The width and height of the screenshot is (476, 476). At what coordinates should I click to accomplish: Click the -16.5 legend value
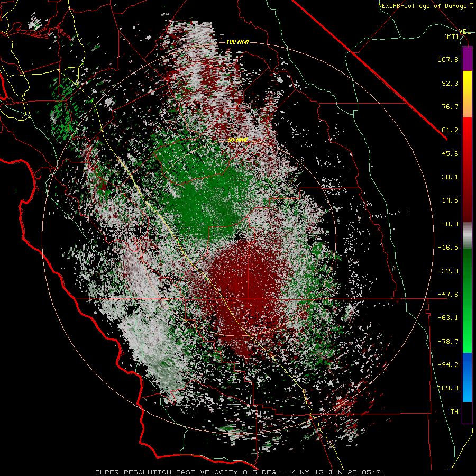[448, 248]
